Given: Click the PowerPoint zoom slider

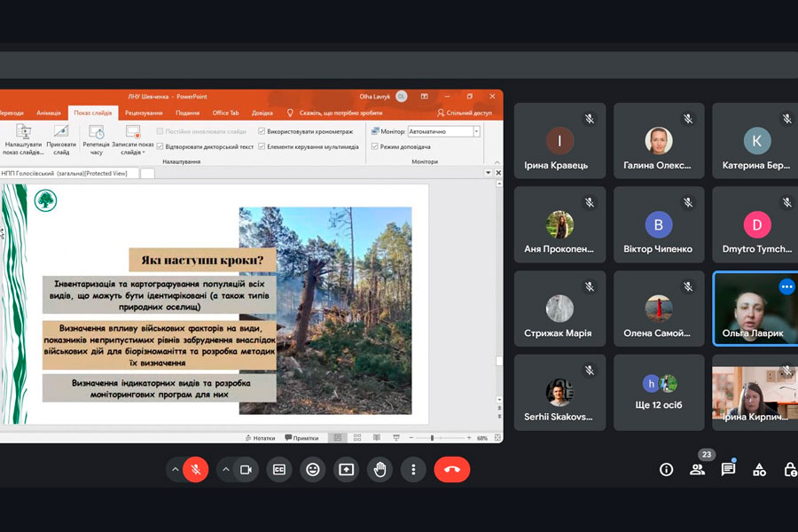Looking at the screenshot, I should pyautogui.click(x=433, y=438).
